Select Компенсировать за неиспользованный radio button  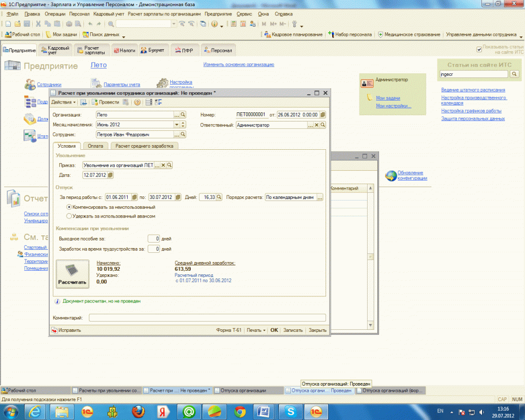(69, 207)
